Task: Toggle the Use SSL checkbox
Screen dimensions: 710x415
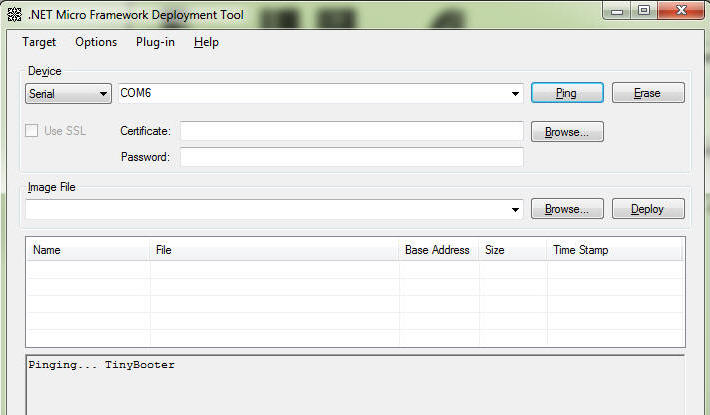Action: [32, 131]
